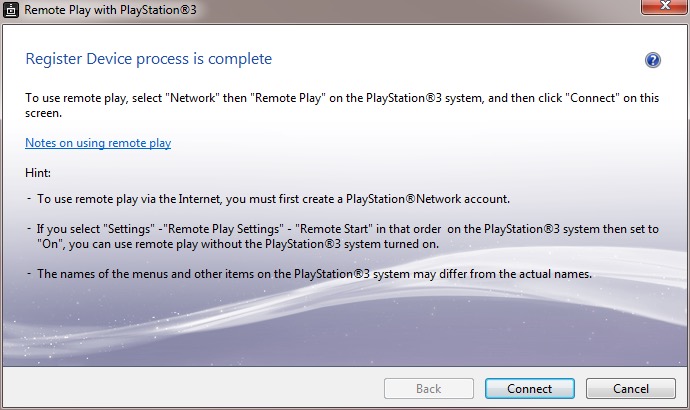This screenshot has width=690, height=410.
Task: Click the greyed-out Back button
Action: (x=429, y=388)
